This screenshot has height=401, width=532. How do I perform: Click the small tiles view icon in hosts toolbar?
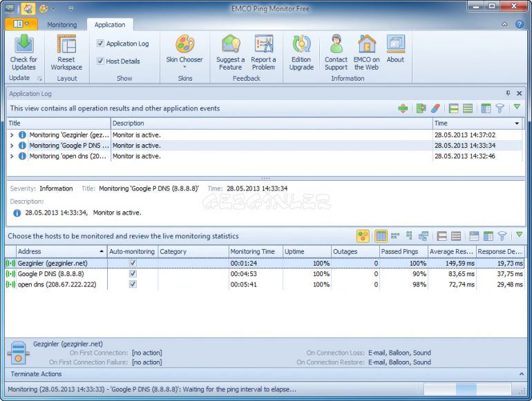[395, 236]
